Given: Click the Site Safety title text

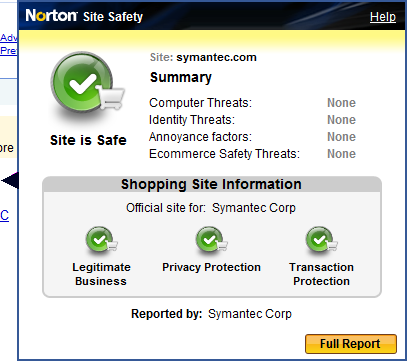Looking at the screenshot, I should [113, 17].
